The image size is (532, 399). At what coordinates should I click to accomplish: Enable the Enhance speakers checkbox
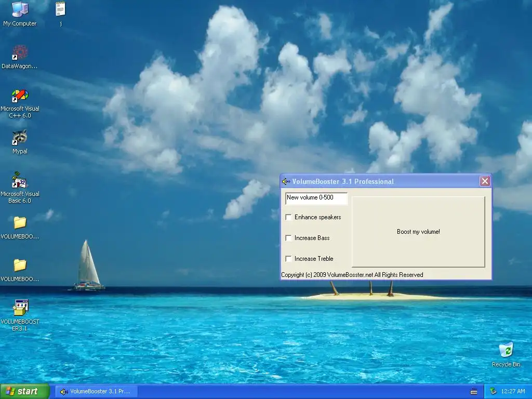point(288,217)
